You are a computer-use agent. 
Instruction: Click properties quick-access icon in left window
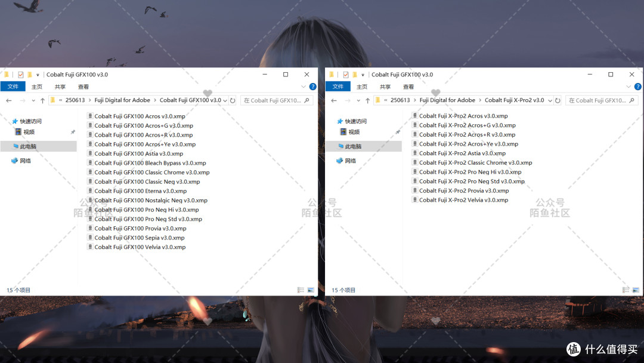pyautogui.click(x=20, y=75)
